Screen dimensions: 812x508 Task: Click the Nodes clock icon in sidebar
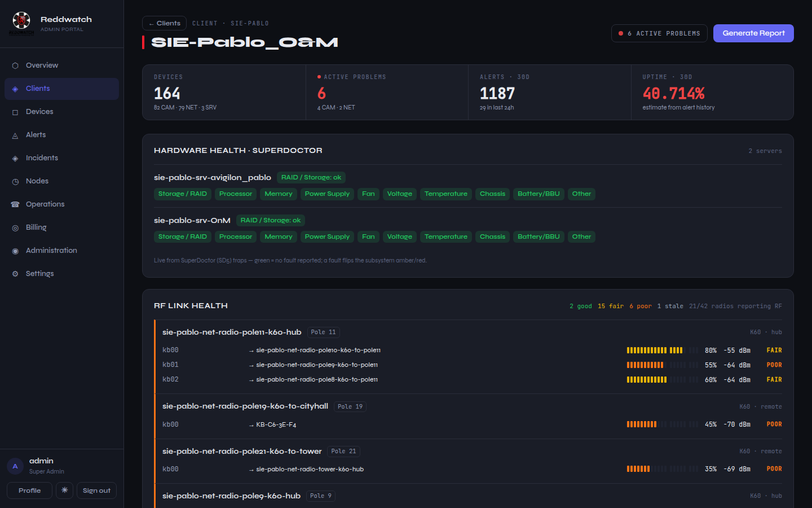click(15, 181)
